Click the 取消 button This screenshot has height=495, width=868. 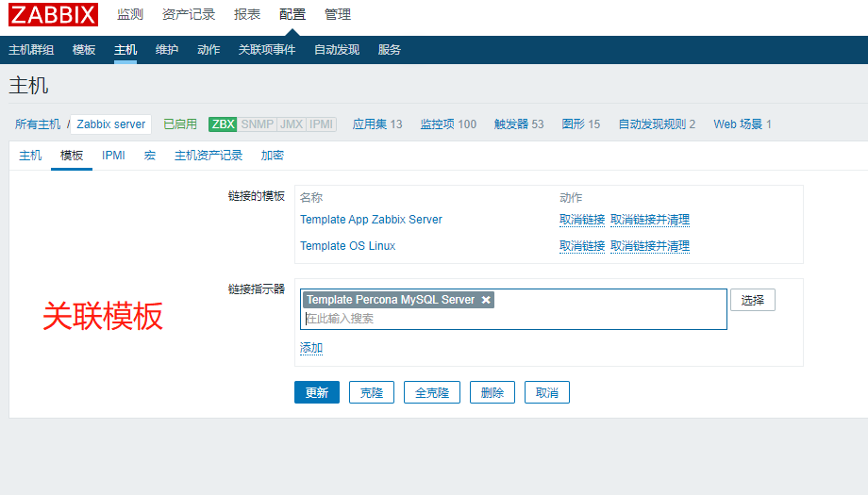pos(547,392)
